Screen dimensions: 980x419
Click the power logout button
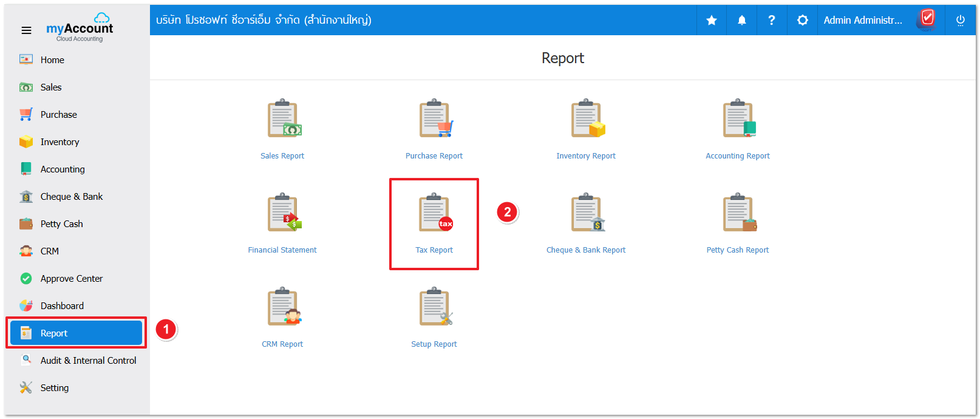[961, 21]
